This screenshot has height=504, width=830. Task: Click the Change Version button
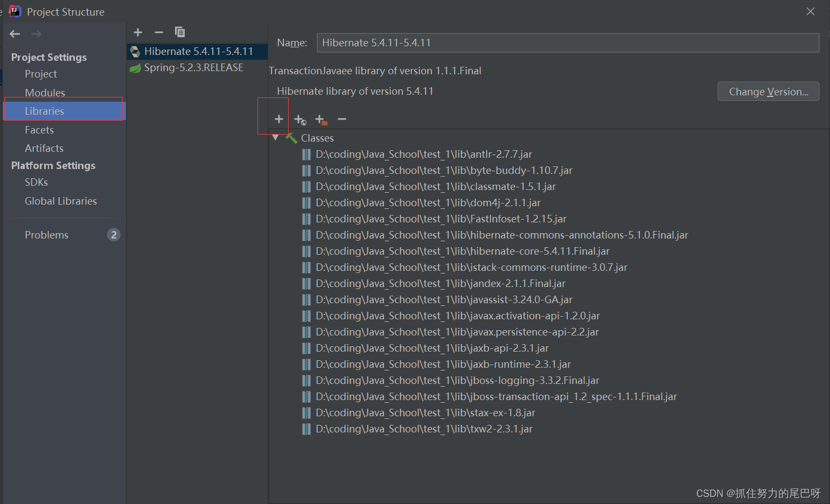coord(769,92)
